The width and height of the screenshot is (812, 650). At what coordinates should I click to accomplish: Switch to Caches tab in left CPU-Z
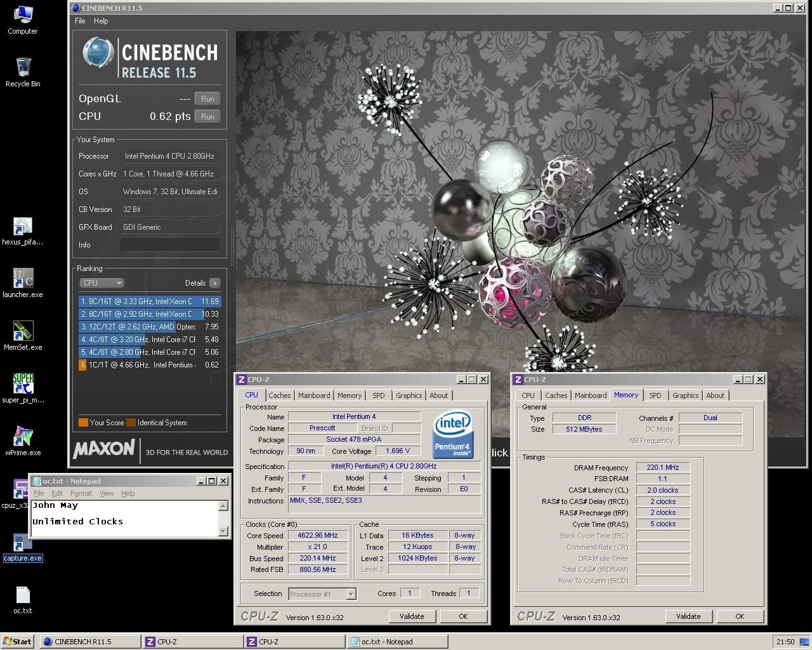279,395
